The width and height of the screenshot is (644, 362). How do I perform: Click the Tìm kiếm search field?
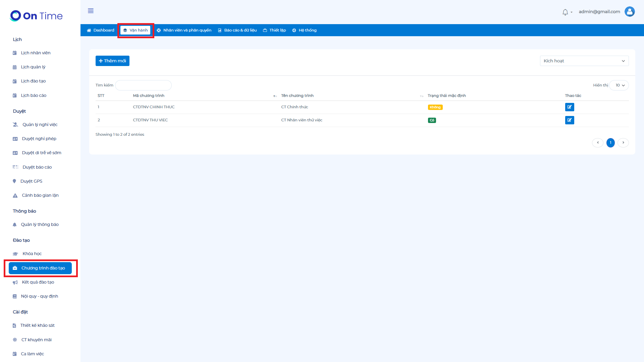tap(143, 85)
